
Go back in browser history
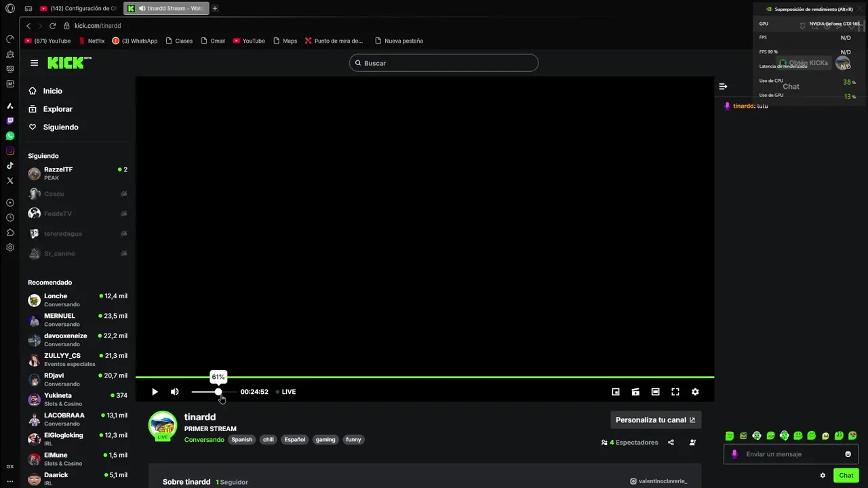tap(28, 26)
